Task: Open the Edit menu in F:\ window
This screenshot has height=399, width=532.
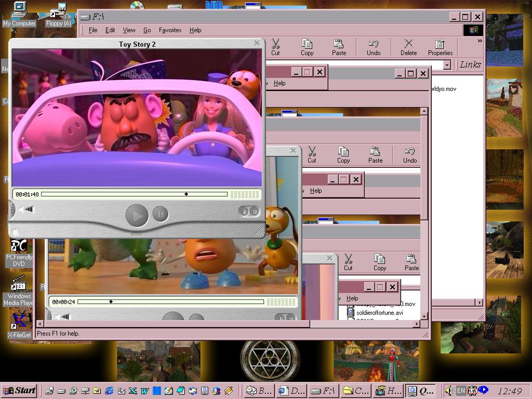Action: pyautogui.click(x=110, y=30)
